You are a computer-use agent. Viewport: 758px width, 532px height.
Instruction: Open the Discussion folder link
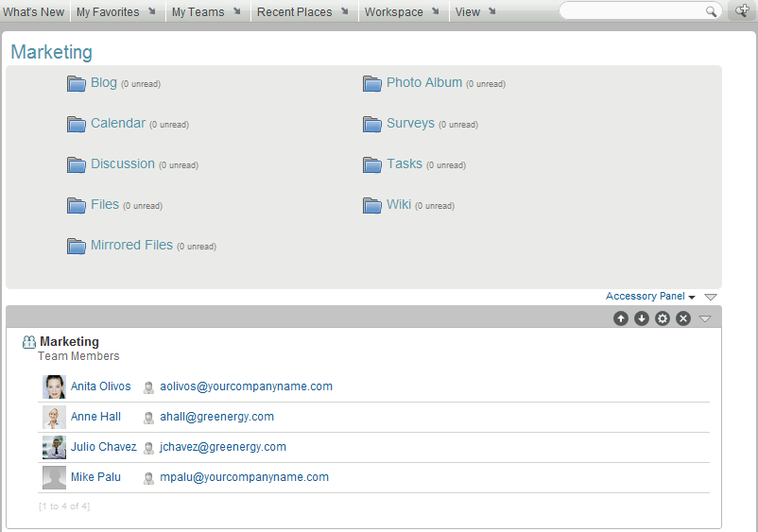point(123,163)
